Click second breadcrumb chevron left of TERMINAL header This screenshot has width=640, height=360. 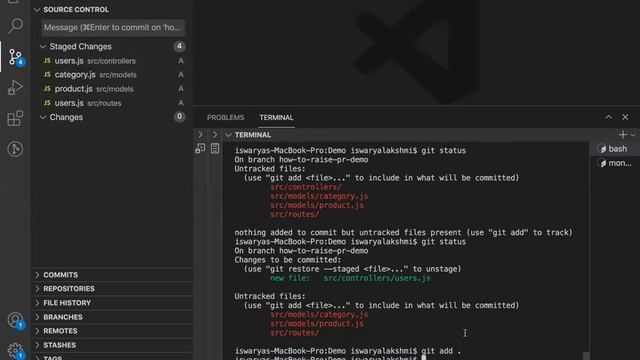(x=215, y=135)
